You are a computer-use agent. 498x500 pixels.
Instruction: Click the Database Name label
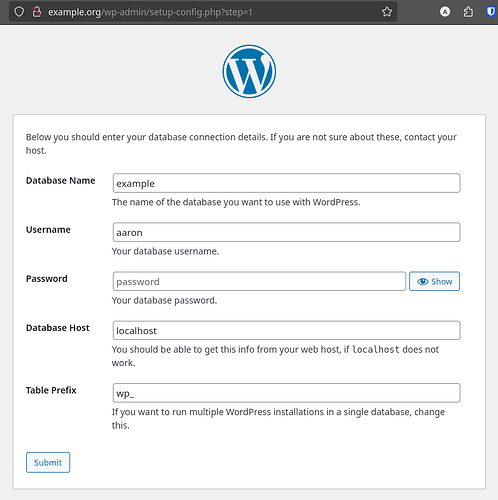point(61,181)
